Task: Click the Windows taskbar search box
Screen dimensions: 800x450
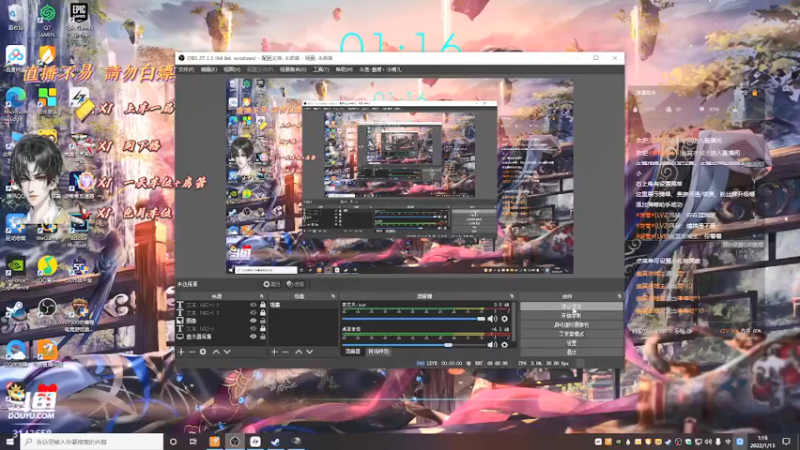Action: [x=92, y=441]
